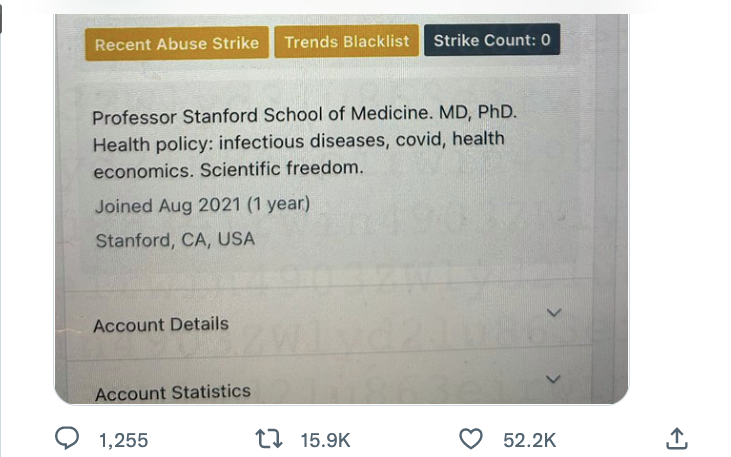The height and width of the screenshot is (457, 731).
Task: Open the attached photo in full view
Action: 341,209
